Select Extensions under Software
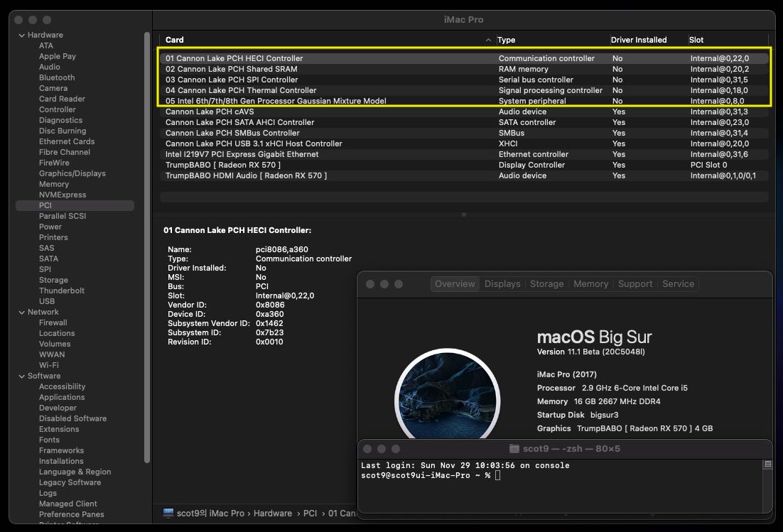Viewport: 783px width, 532px height. point(59,429)
